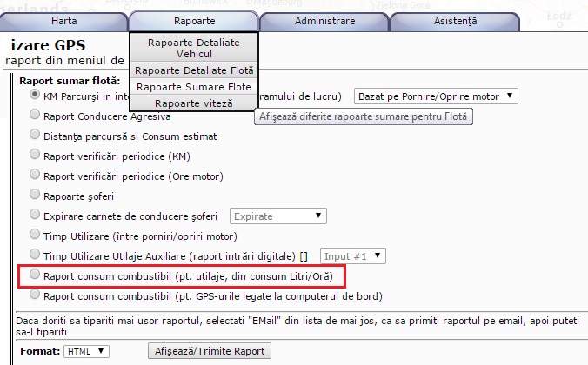Image resolution: width=588 pixels, height=365 pixels.
Task: Select Raport Conducere Agresiva option
Action: 35,115
